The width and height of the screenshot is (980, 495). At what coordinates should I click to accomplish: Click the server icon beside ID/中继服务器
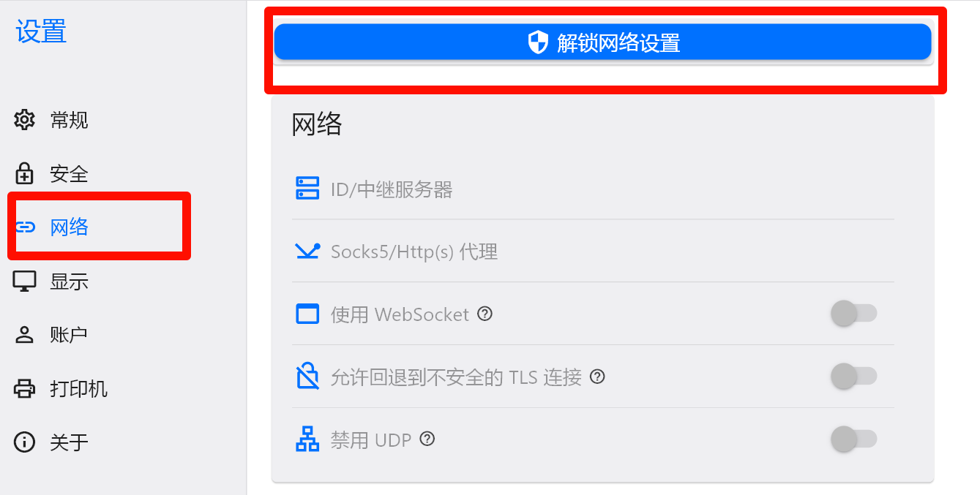307,188
